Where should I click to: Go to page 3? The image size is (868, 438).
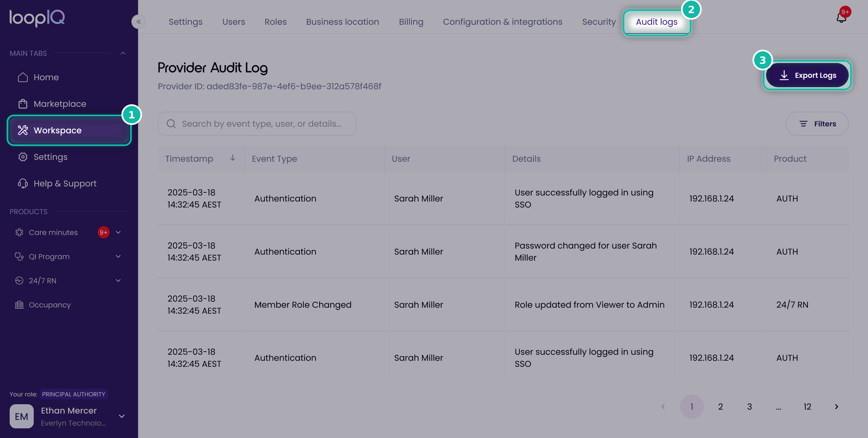[749, 407]
